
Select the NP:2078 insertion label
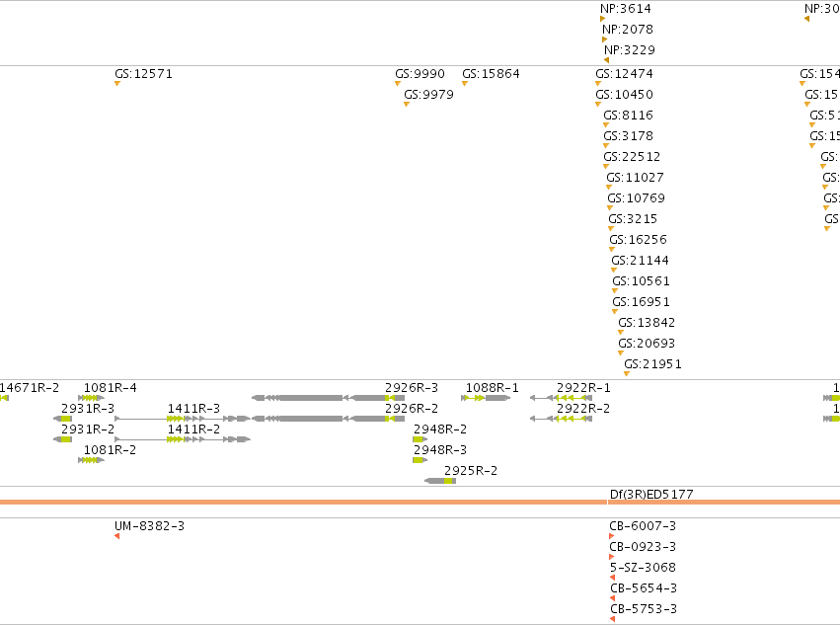click(628, 30)
